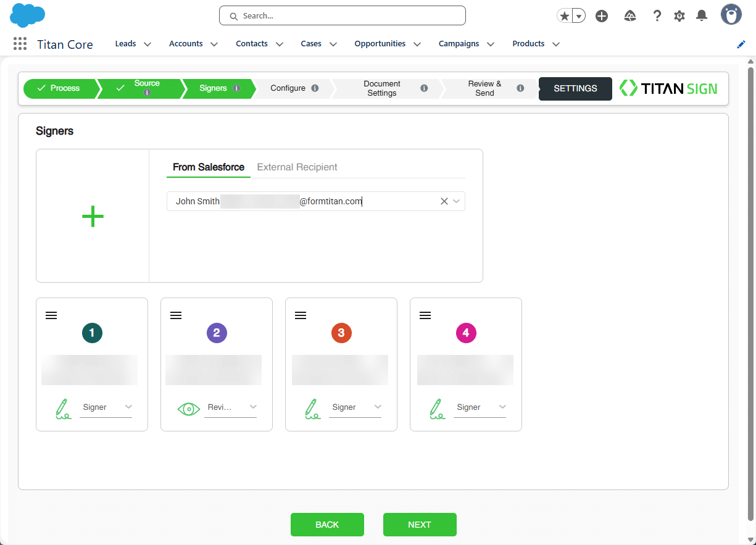This screenshot has height=545, width=756.
Task: Open Salesforce notifications bell
Action: click(702, 15)
